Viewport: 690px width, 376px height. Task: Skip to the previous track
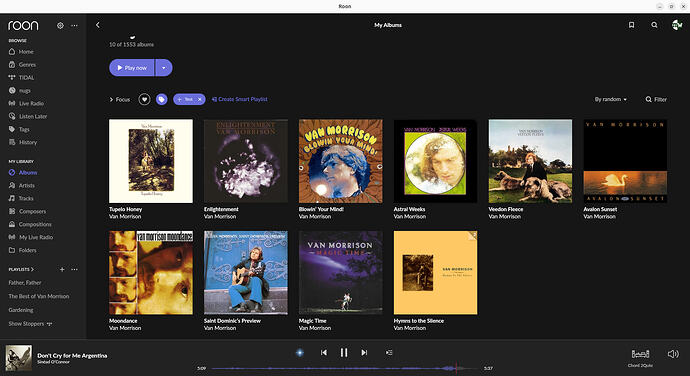click(324, 352)
